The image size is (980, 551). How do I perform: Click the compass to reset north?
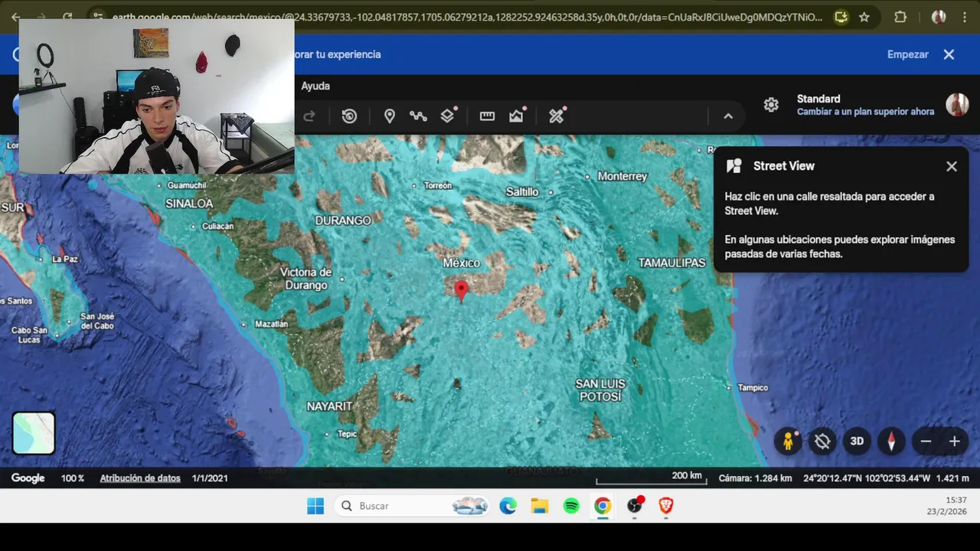(891, 441)
